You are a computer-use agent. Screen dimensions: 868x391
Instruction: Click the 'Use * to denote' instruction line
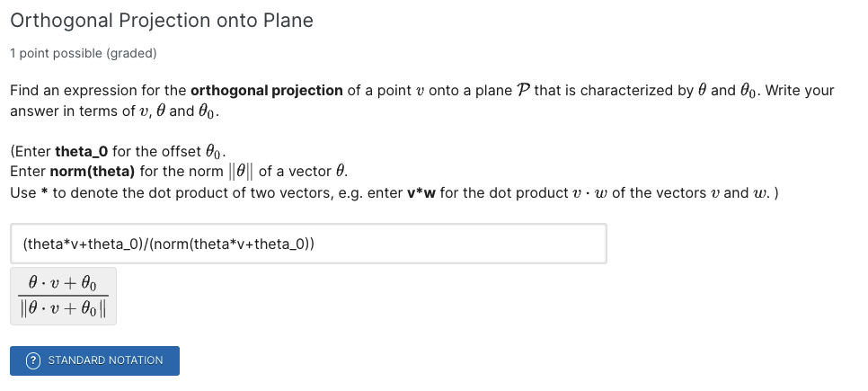(x=394, y=193)
